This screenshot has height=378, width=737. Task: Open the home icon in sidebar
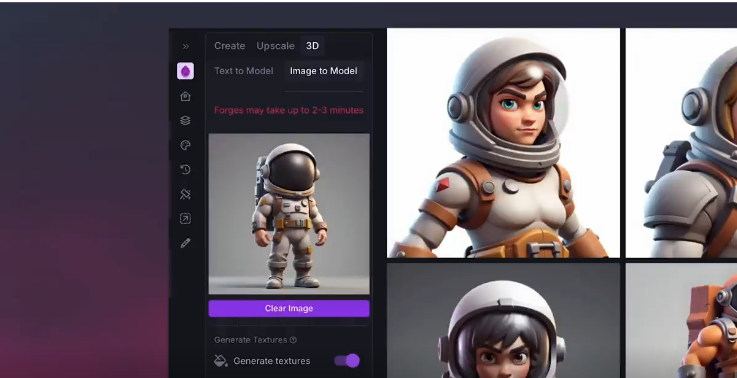(x=186, y=96)
